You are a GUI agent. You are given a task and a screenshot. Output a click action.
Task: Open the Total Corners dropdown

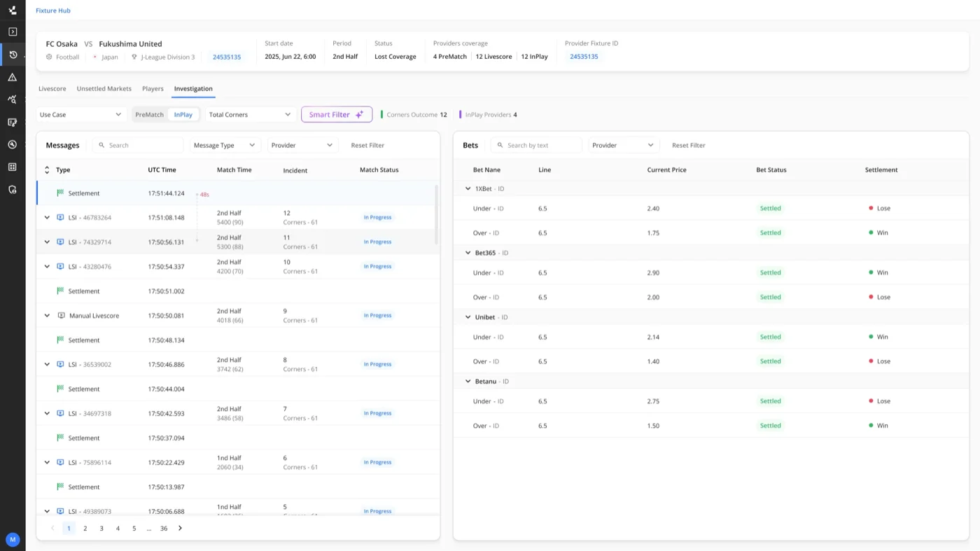tap(250, 115)
